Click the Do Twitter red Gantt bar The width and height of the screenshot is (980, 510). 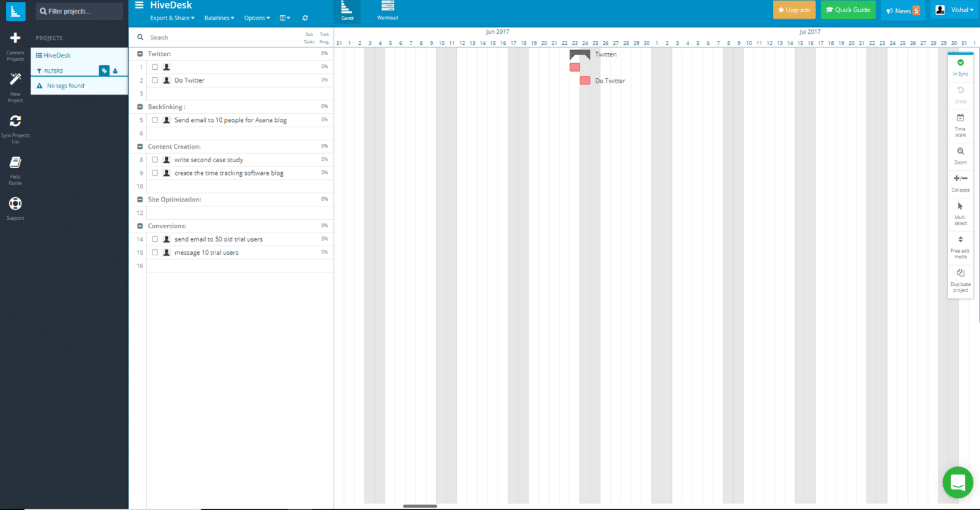[585, 81]
